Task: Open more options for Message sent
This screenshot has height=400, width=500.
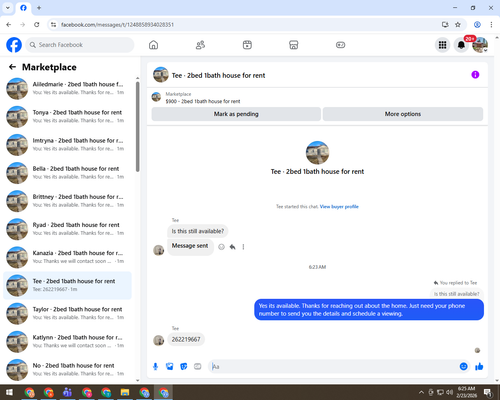Action: [243, 247]
